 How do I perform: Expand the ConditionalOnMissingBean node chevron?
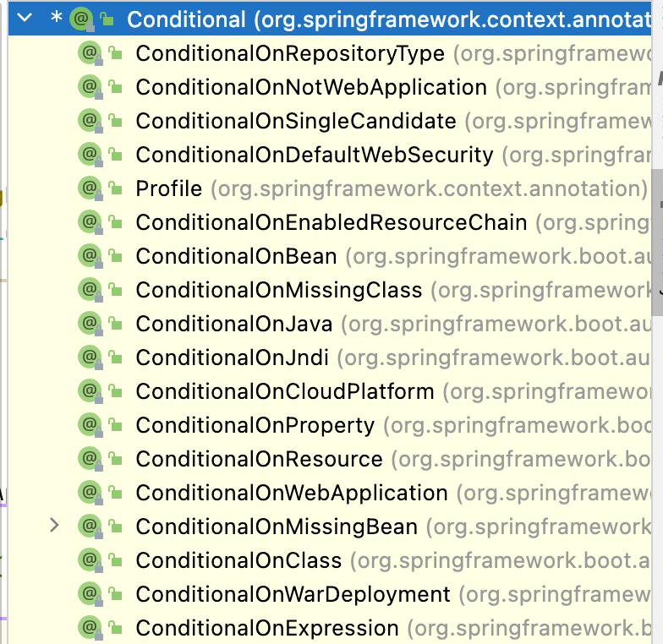[x=55, y=526]
